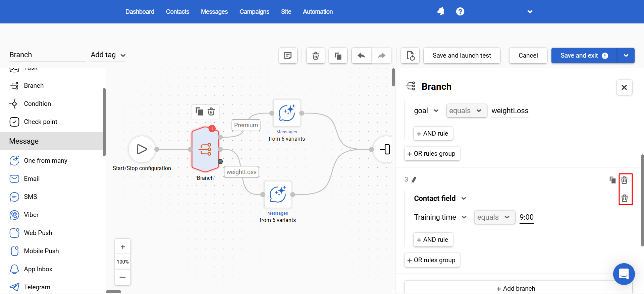This screenshot has height=294, width=644.
Task: Open Save and exit options arrow
Action: tap(626, 56)
